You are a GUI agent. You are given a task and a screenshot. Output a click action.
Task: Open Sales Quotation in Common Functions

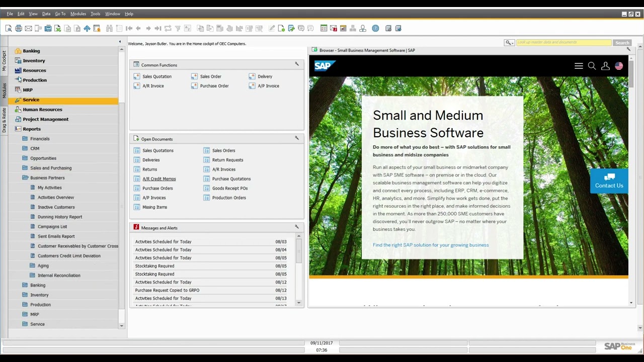[157, 76]
